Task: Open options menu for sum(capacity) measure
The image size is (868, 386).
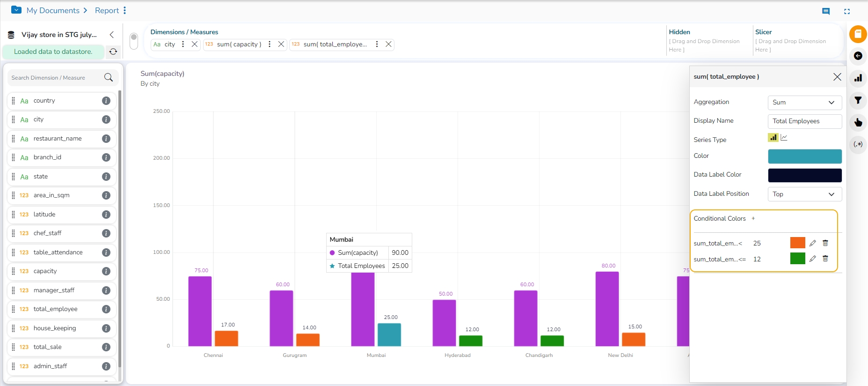Action: pyautogui.click(x=270, y=44)
